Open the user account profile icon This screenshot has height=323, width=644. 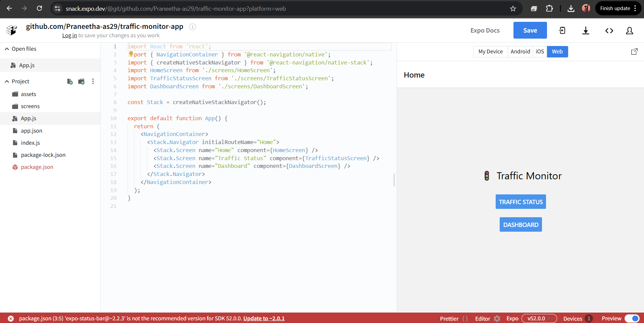click(630, 31)
